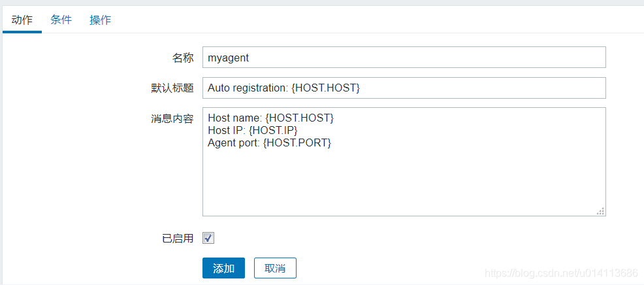The image size is (644, 285).
Task: Select the 动作 tab
Action: (x=22, y=20)
